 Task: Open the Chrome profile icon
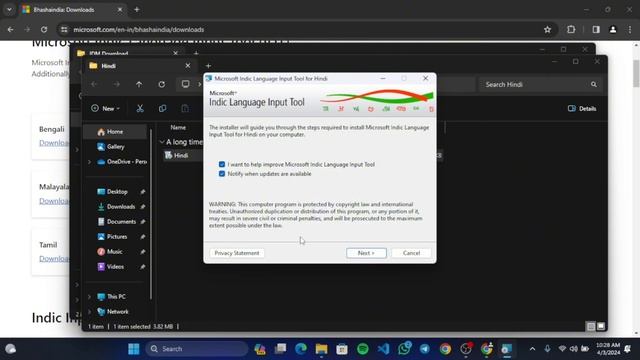[613, 29]
